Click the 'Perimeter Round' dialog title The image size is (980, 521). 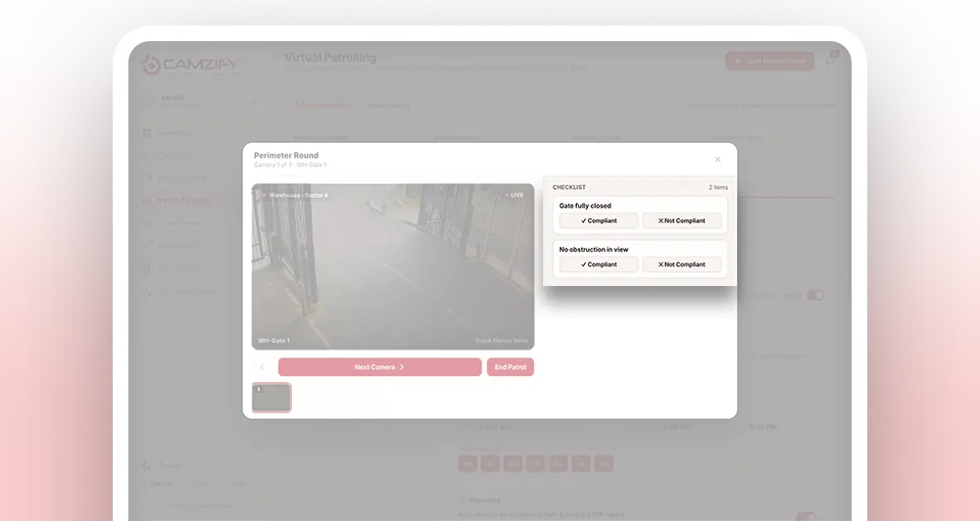click(x=286, y=155)
